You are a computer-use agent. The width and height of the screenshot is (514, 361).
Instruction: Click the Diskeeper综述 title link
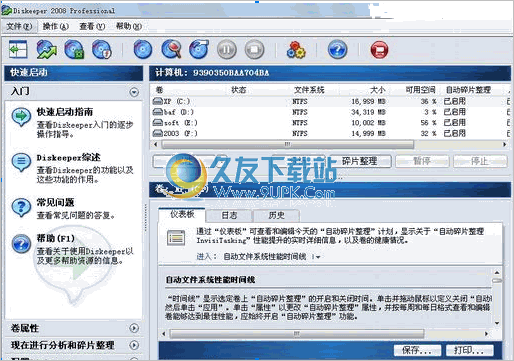pos(68,157)
